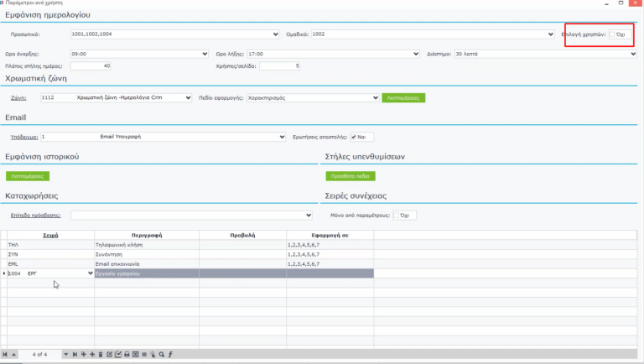Viewport: 644px width, 364px height.
Task: Expand Πεδίο εφαρμογής dropdown
Action: click(x=376, y=98)
